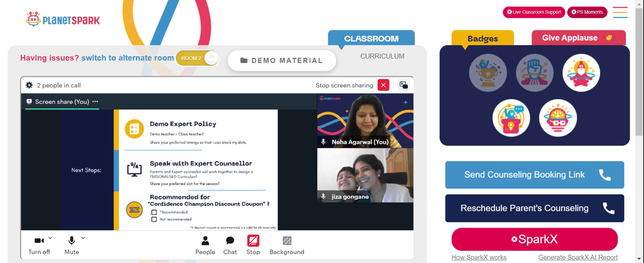Click the Q/A monitor icon
644x263 pixels.
click(135, 170)
